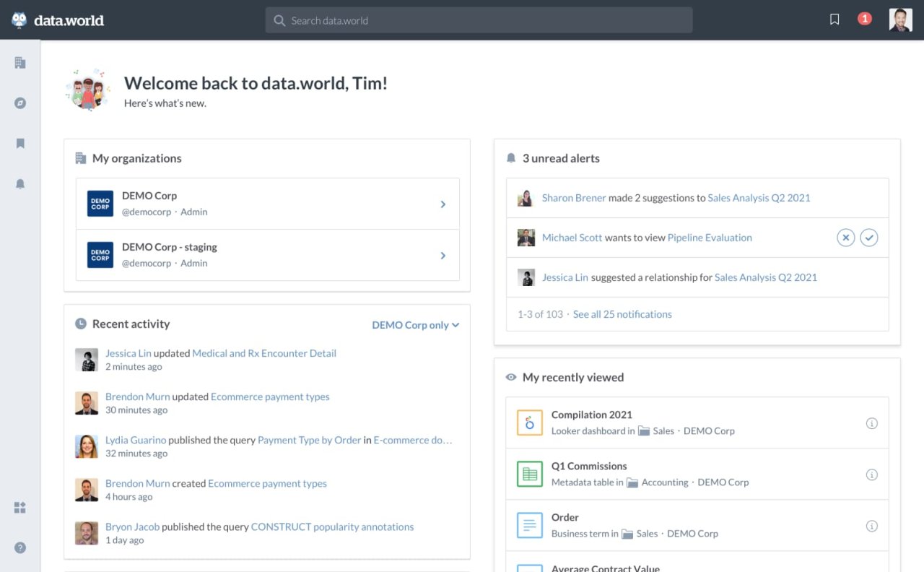Click the bell notifications icon in sidebar
Screen dimensions: 924x572
[20, 184]
